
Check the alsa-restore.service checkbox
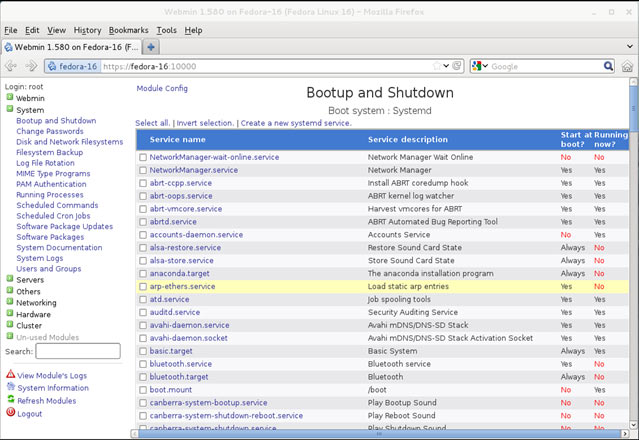tap(143, 248)
